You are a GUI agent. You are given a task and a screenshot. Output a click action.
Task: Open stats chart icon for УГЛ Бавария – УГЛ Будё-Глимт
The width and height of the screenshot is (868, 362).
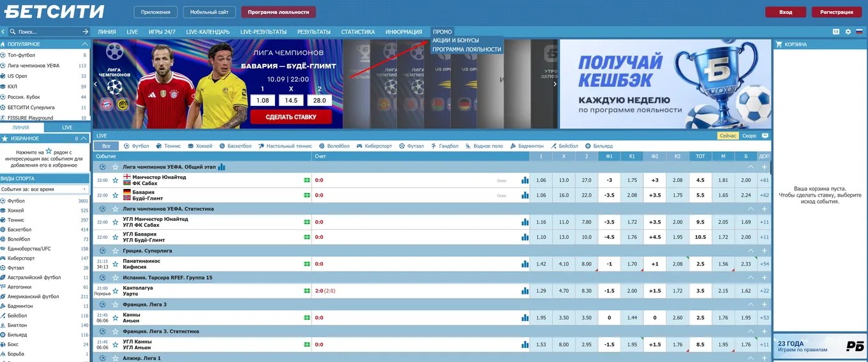click(x=525, y=237)
